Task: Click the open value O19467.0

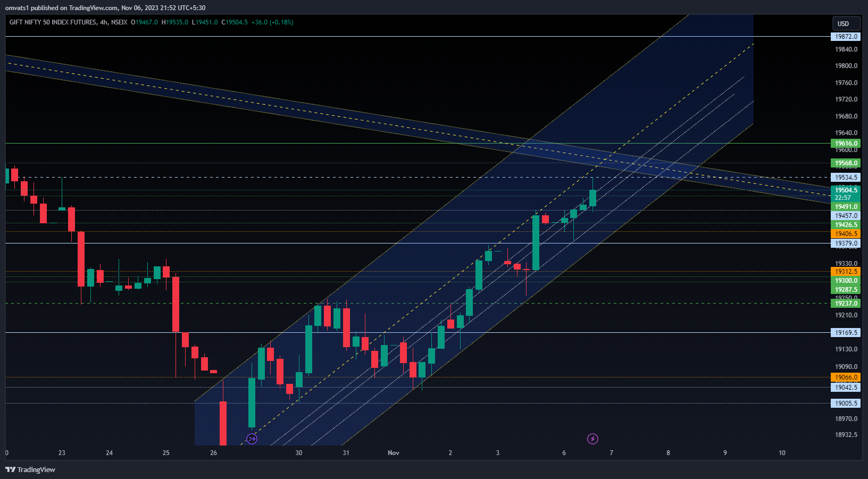Action: [145, 22]
